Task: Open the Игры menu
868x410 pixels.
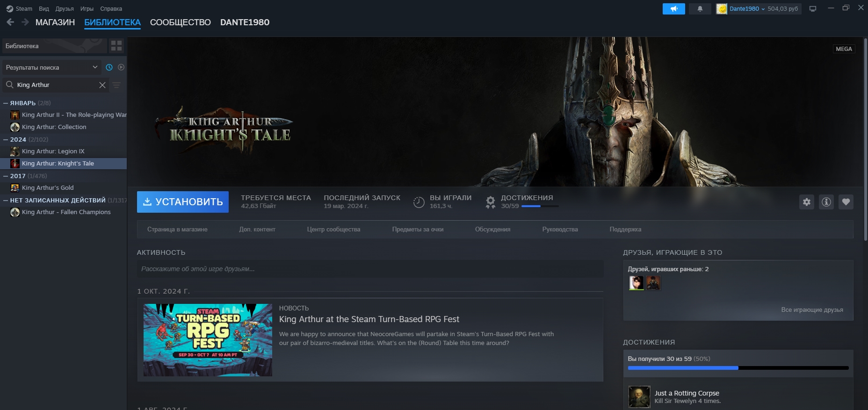Action: point(87,9)
